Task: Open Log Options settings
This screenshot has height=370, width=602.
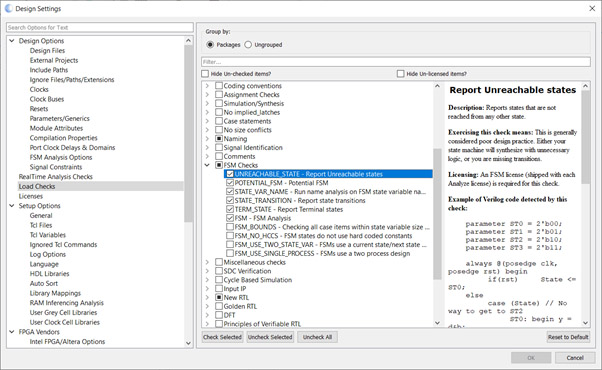Action: [x=48, y=254]
